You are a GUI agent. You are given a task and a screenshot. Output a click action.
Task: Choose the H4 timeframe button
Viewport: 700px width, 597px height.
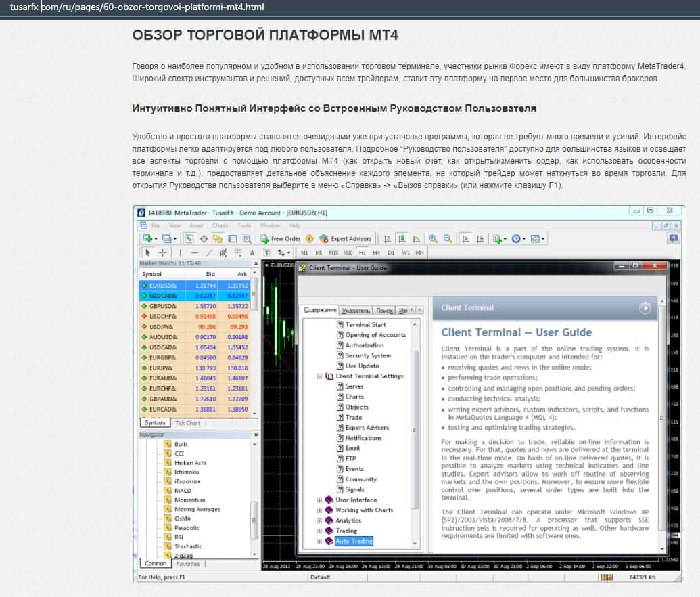click(x=377, y=252)
